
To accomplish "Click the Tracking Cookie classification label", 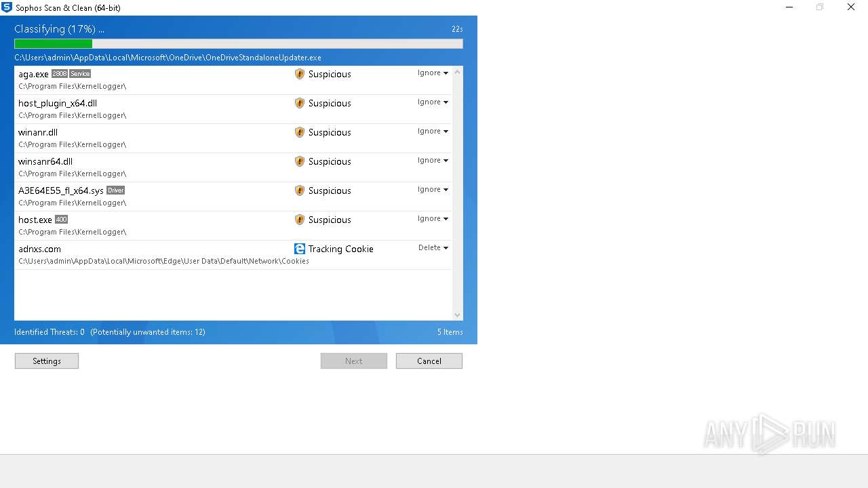I will pos(340,249).
